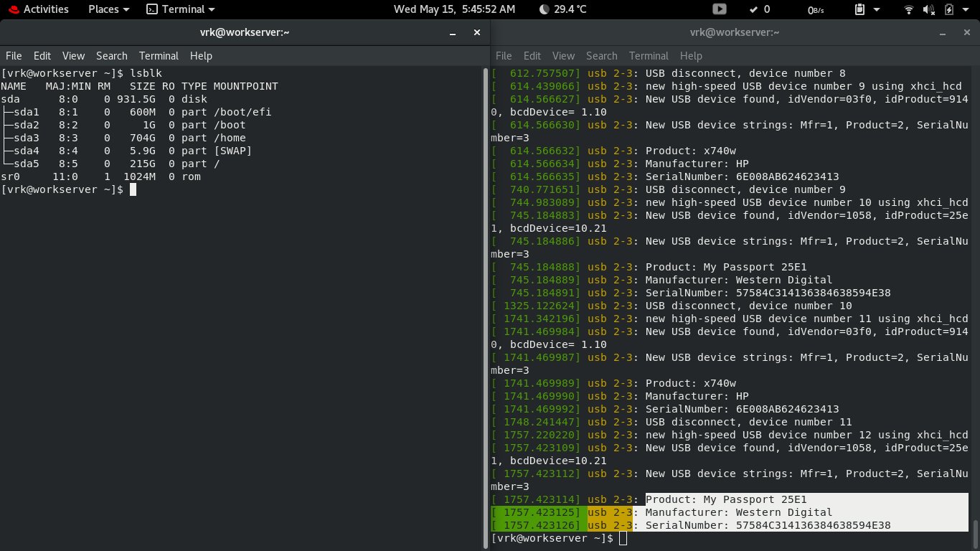Open Terminal menu in left terminal
980x551 pixels.
coord(159,55)
